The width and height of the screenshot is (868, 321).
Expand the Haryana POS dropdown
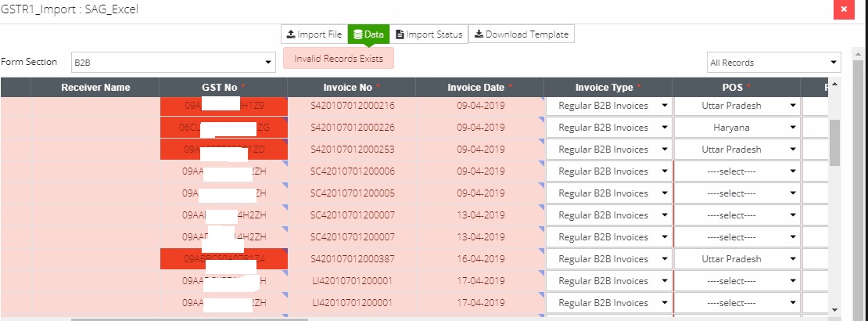click(737, 128)
